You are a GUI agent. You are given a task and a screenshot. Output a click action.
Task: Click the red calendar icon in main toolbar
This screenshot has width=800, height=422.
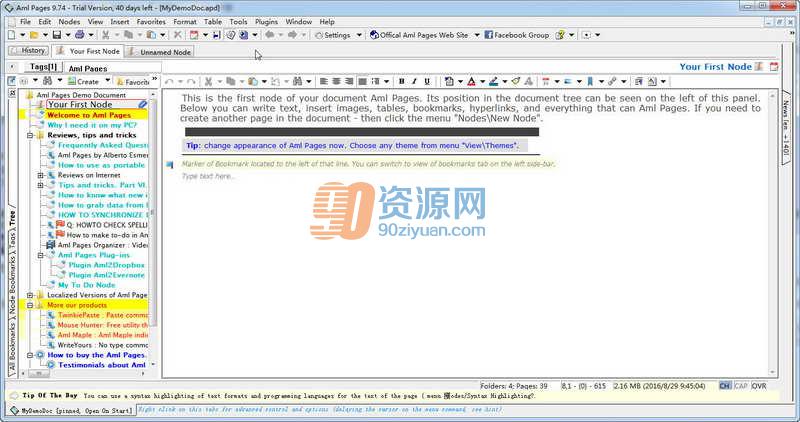[194, 35]
